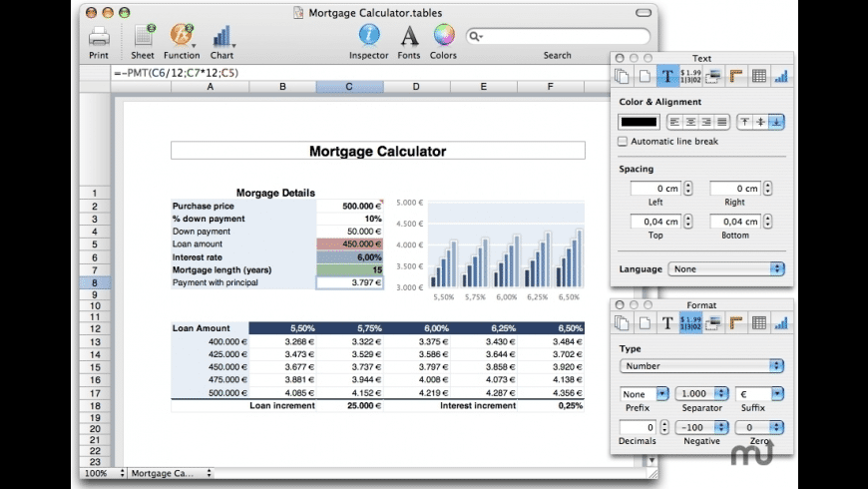Open T text tab in Format inspector
This screenshot has width=868, height=489.
[667, 322]
